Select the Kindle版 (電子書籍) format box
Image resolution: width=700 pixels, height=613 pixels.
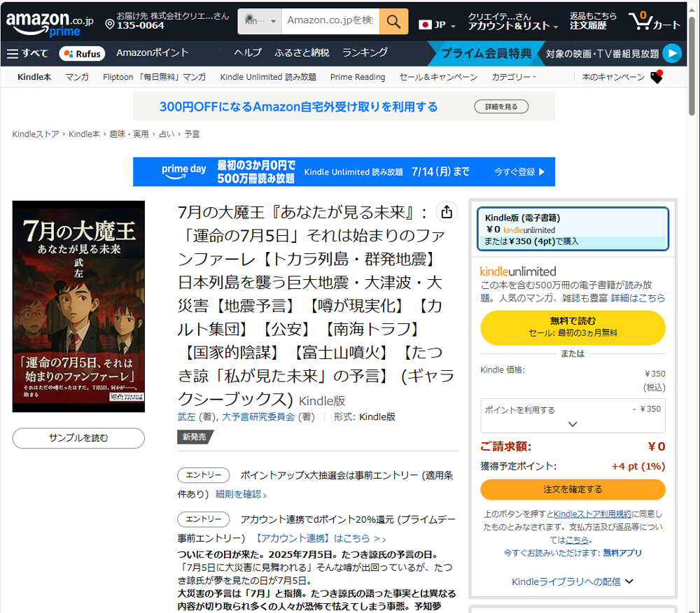click(x=573, y=229)
